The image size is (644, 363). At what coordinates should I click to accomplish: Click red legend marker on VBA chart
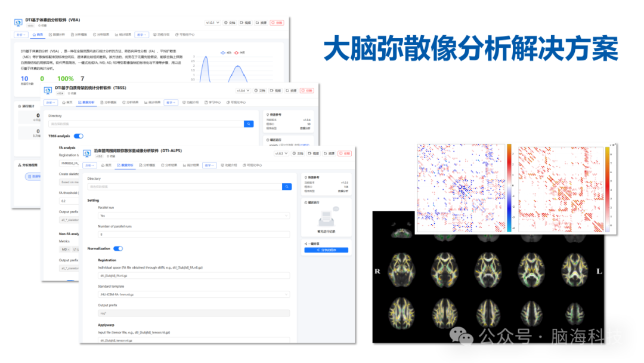(x=236, y=53)
